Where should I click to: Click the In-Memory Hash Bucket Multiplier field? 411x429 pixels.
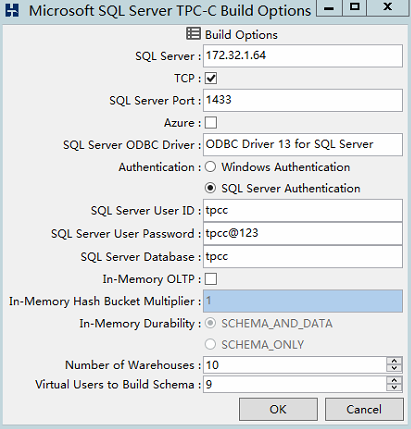click(x=303, y=301)
